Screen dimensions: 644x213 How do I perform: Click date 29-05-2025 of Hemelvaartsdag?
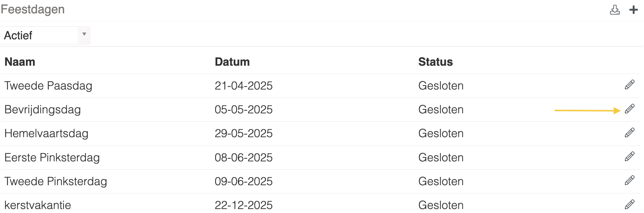244,133
